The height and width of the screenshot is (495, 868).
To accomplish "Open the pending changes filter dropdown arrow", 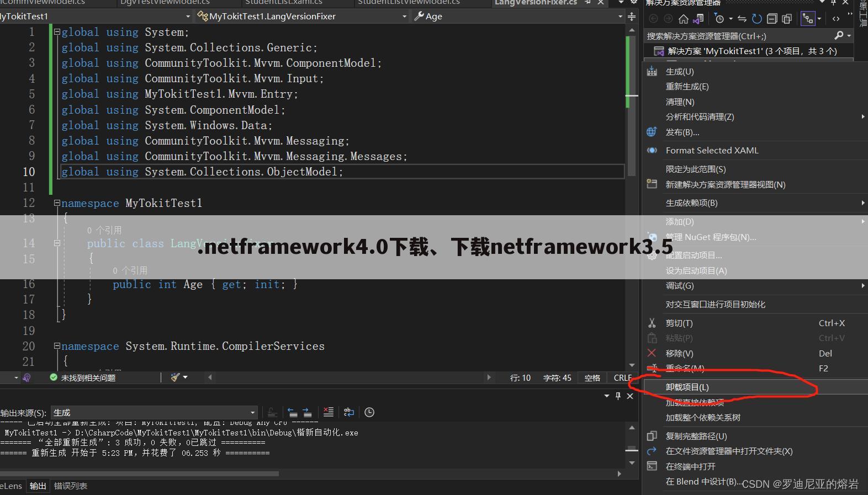I will pos(731,19).
